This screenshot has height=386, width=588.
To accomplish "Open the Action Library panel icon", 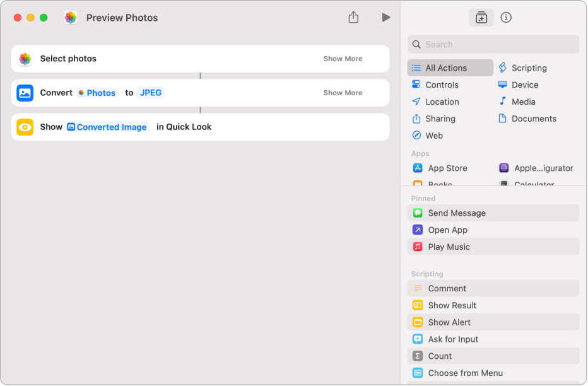I will click(x=481, y=18).
